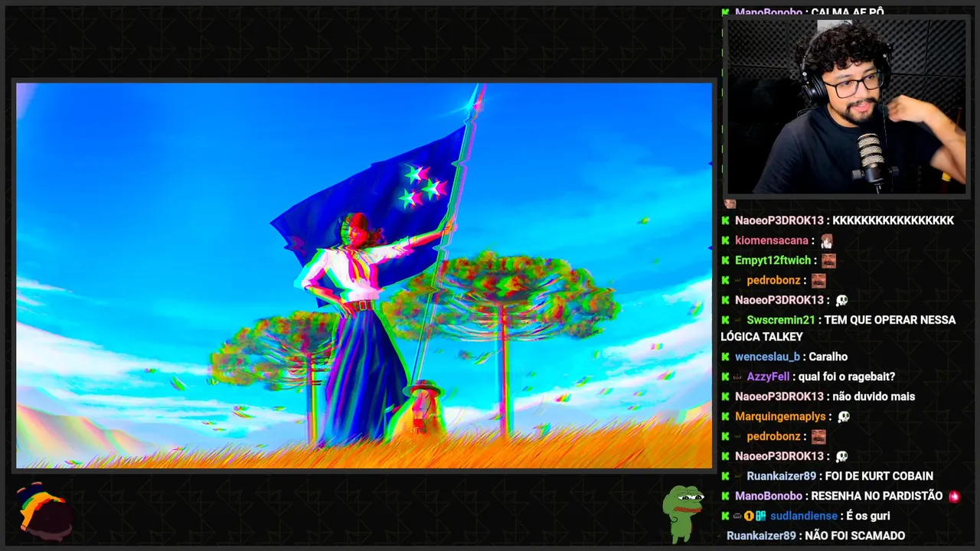Click the 'Caralho' chat message
The image size is (980, 551).
pos(828,357)
